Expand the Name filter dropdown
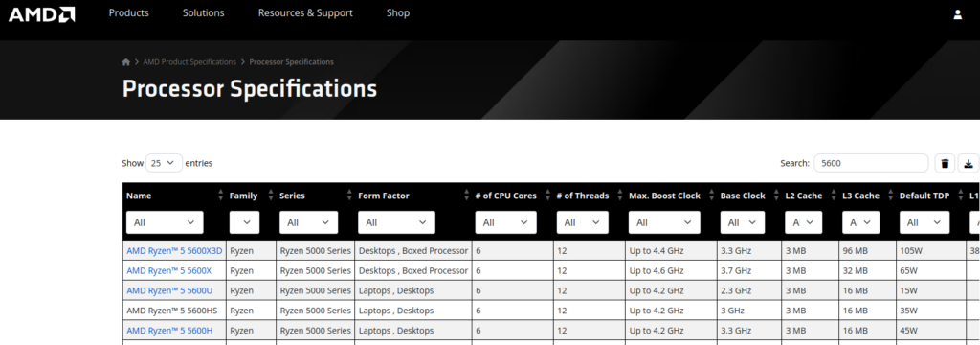Screen dimensions: 980x345 (x=165, y=222)
